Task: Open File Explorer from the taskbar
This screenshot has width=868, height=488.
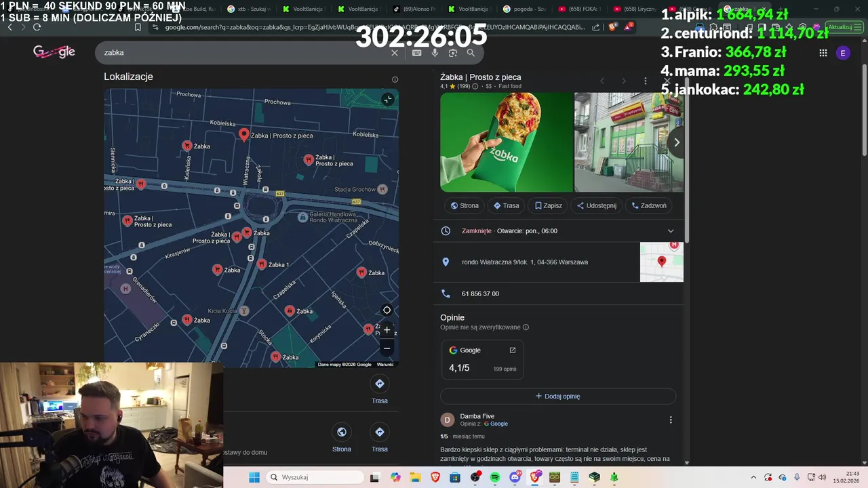Action: tap(415, 478)
